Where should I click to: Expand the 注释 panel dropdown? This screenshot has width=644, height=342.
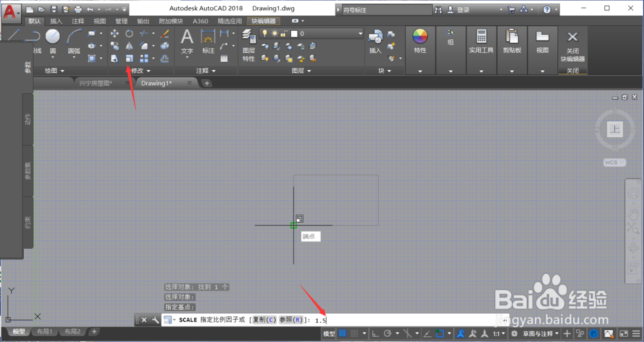click(x=206, y=71)
